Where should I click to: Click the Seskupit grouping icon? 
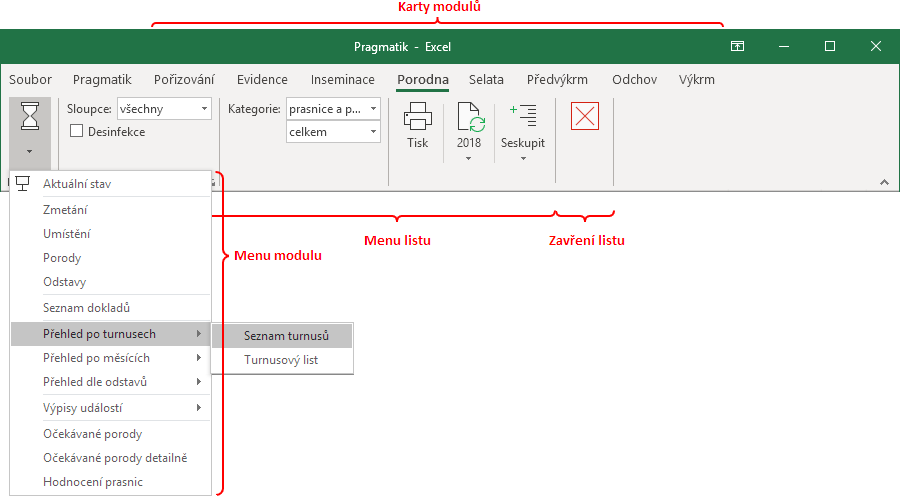[523, 115]
